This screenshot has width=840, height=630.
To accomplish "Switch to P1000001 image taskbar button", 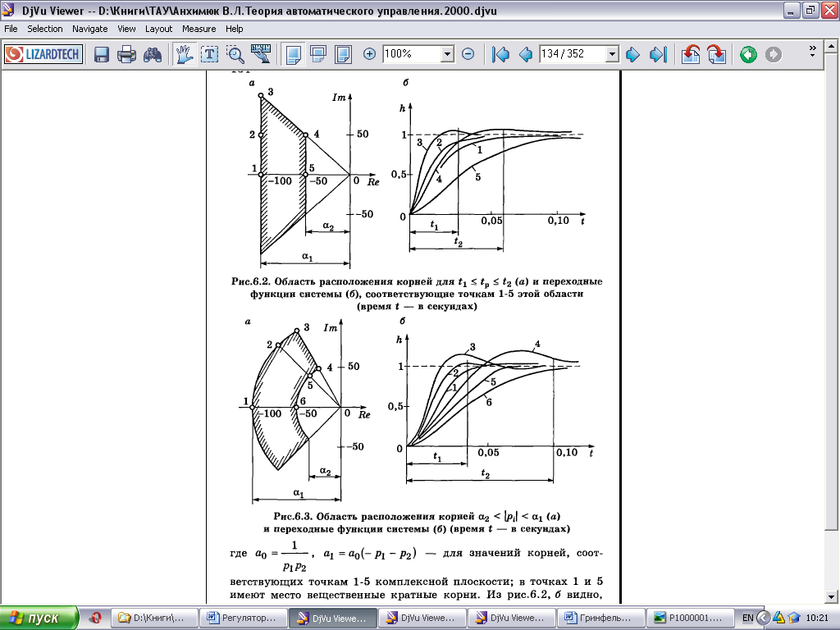I will point(689,618).
